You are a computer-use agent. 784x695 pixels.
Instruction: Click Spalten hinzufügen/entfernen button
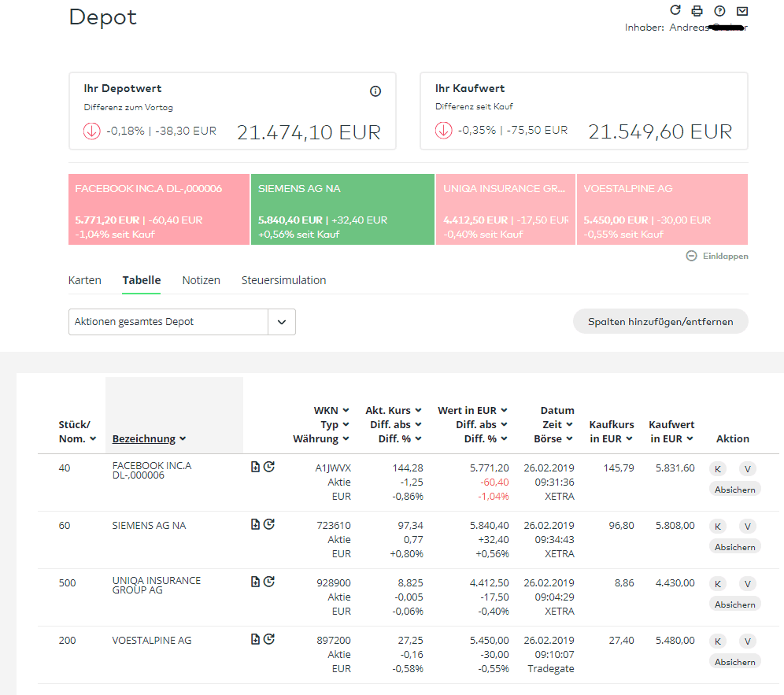tap(660, 321)
